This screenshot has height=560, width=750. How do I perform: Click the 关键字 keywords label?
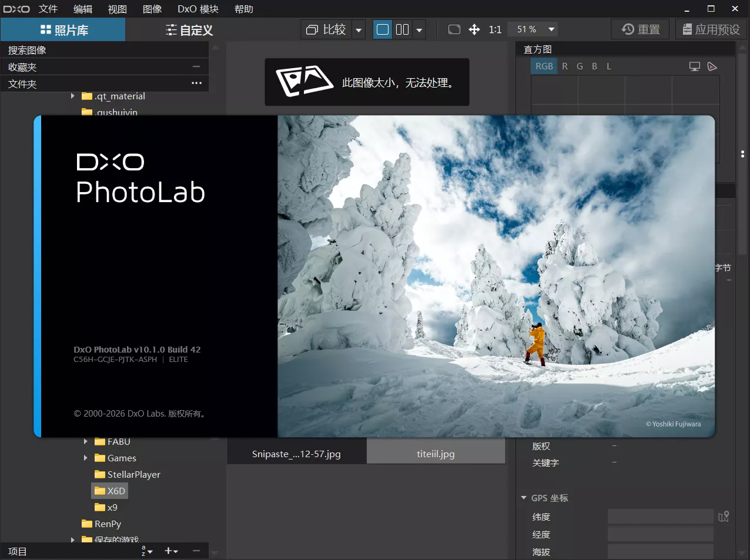[545, 462]
